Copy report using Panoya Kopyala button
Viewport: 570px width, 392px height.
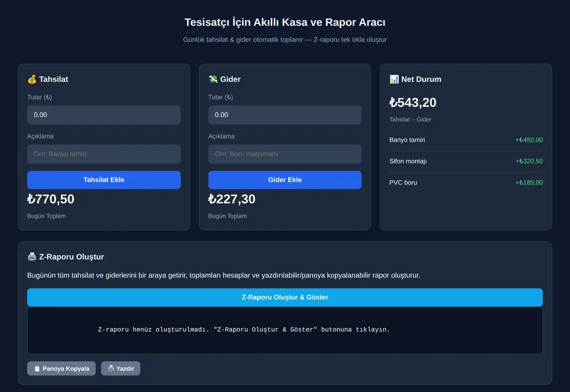coord(61,368)
